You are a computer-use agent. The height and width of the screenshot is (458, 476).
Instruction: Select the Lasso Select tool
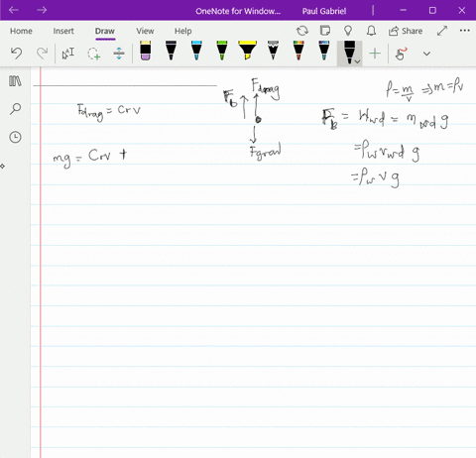point(93,54)
